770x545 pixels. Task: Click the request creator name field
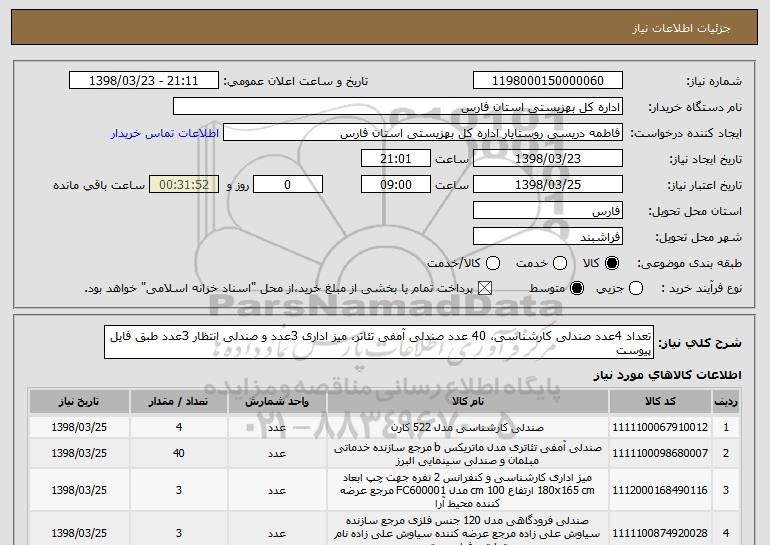point(423,133)
